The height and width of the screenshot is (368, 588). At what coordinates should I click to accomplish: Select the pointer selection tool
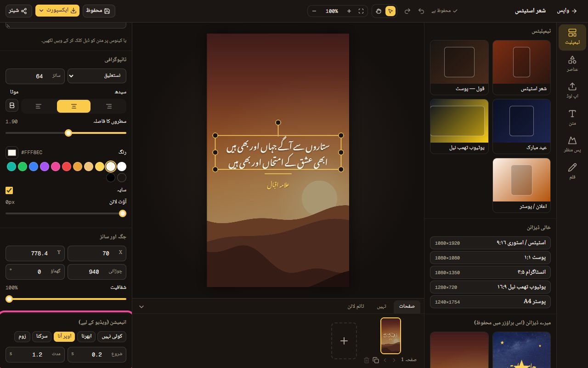coord(390,11)
